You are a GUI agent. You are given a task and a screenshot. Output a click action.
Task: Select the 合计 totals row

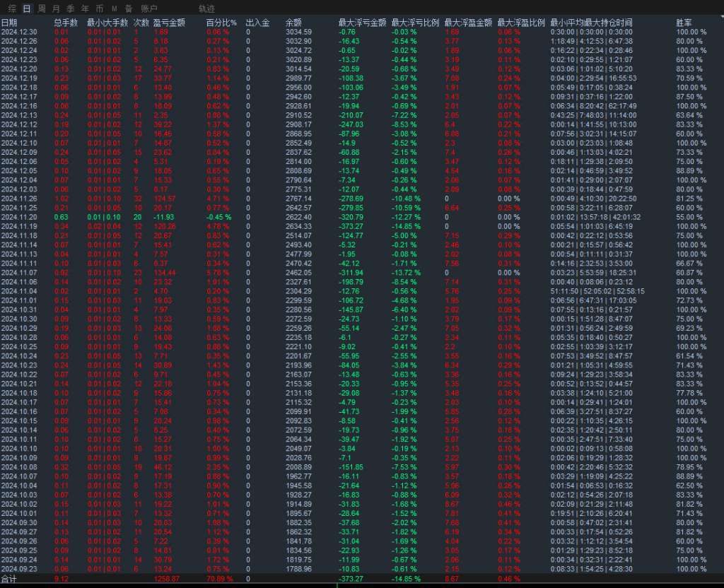click(10, 579)
